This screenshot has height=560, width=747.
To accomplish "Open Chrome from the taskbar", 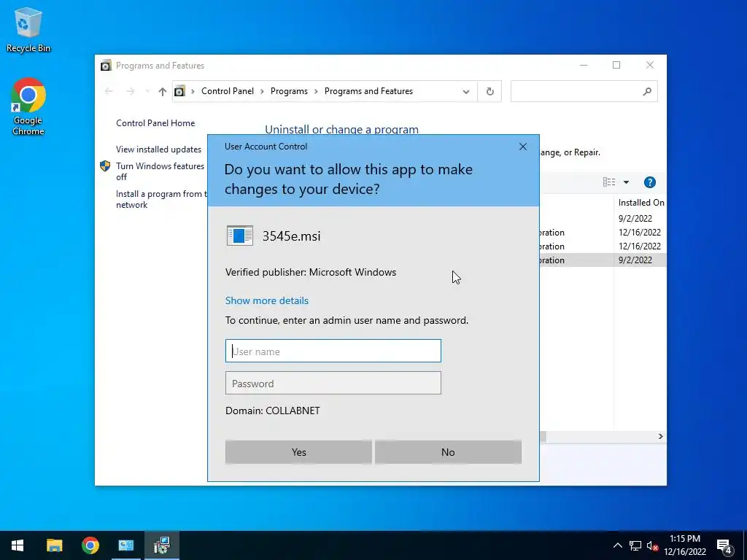I will coord(90,545).
